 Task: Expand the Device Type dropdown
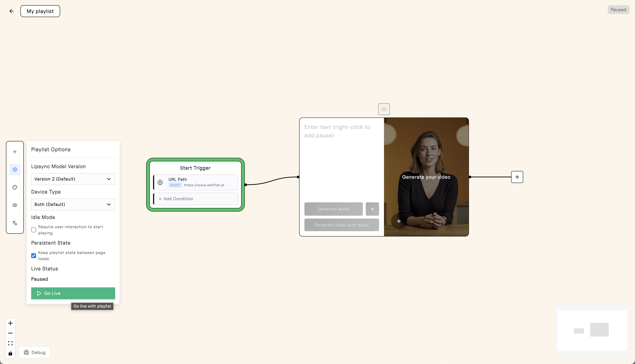(73, 204)
